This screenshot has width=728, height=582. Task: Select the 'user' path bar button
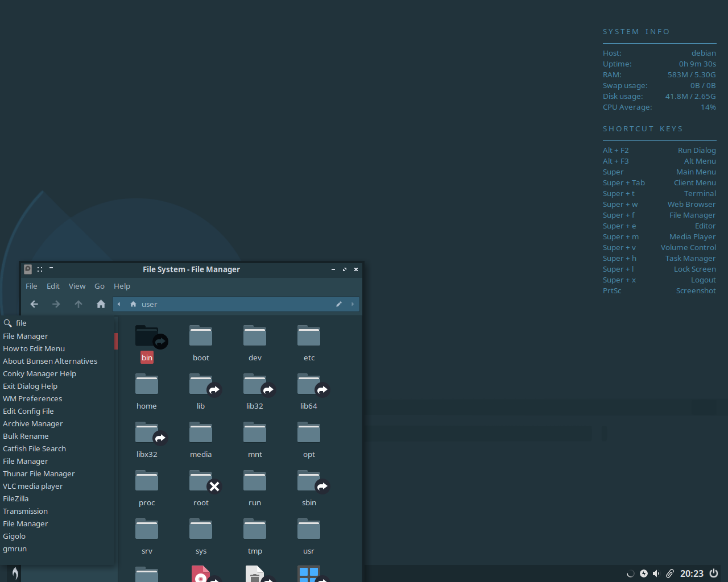(144, 304)
